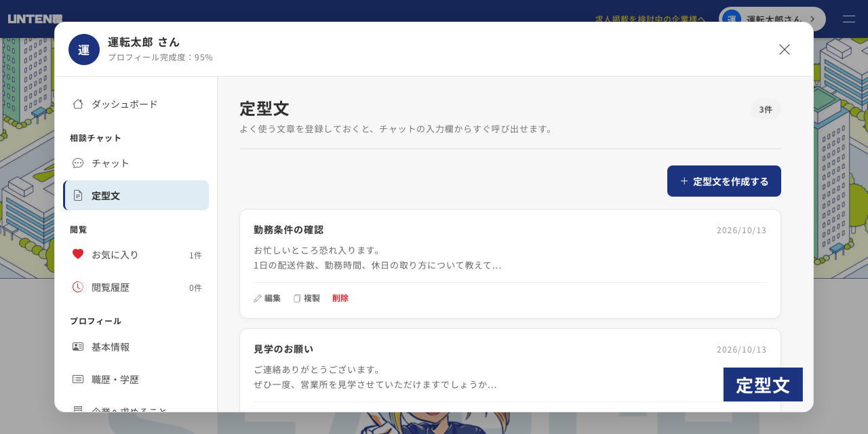The image size is (868, 434).
Task: Click the list icon beside 職歴・学歴
Action: [78, 379]
